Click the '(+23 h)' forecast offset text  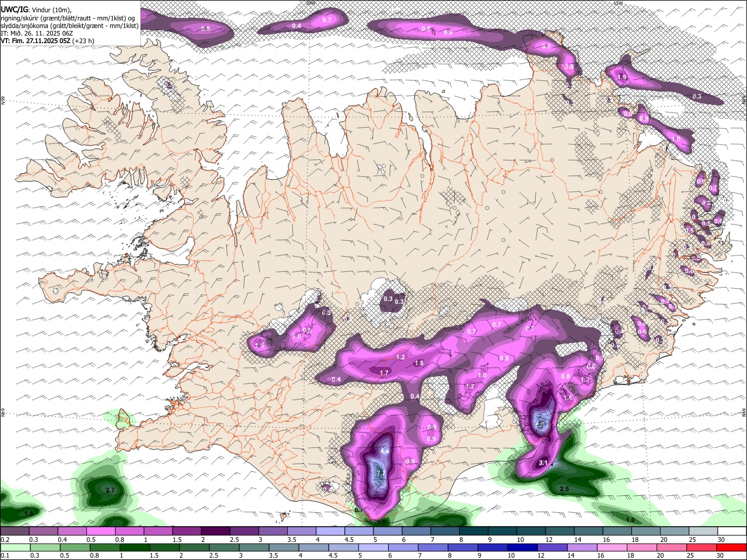[83, 41]
